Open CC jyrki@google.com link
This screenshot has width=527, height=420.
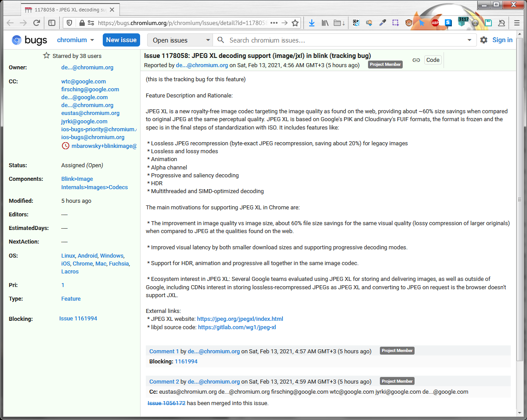84,122
